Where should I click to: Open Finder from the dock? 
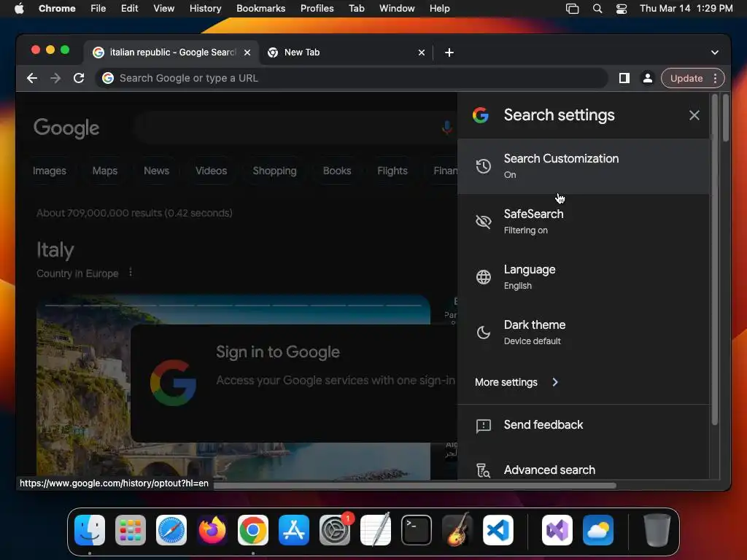pyautogui.click(x=90, y=529)
